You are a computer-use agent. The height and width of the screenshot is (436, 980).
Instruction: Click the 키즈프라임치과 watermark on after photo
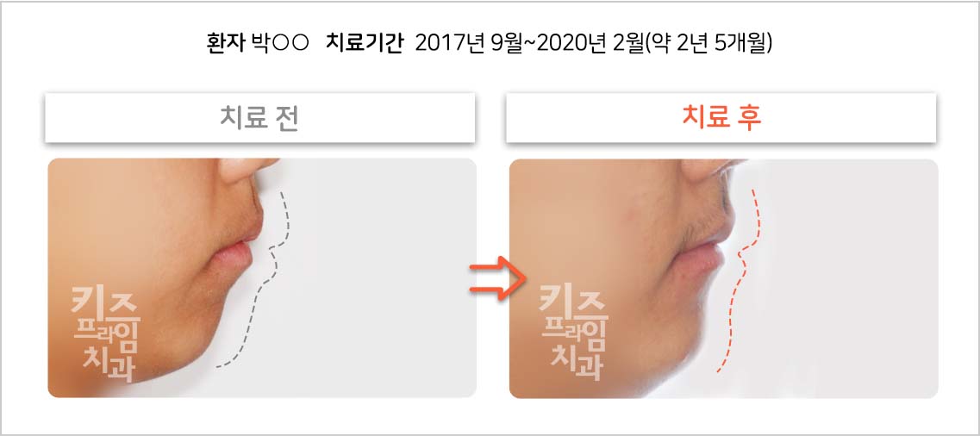click(x=573, y=333)
